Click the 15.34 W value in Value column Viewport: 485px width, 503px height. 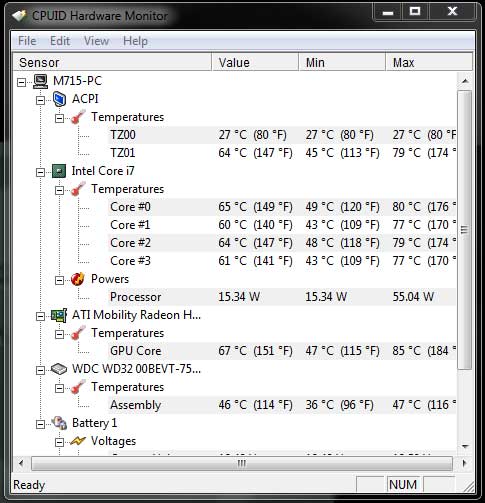239,297
